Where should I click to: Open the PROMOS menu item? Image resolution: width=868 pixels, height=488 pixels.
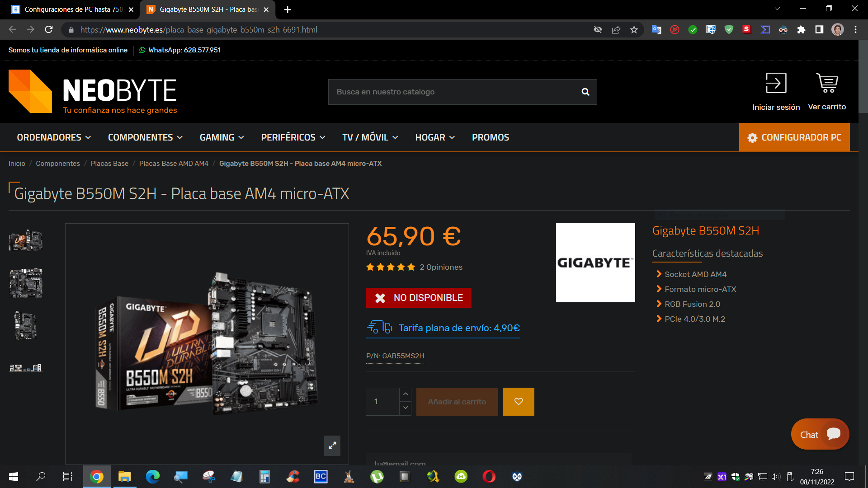click(x=490, y=137)
